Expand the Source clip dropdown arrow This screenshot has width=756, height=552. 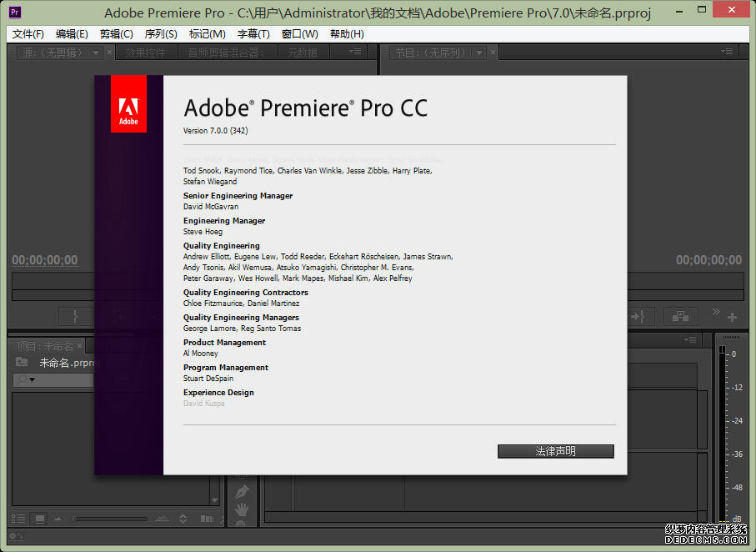tap(96, 53)
